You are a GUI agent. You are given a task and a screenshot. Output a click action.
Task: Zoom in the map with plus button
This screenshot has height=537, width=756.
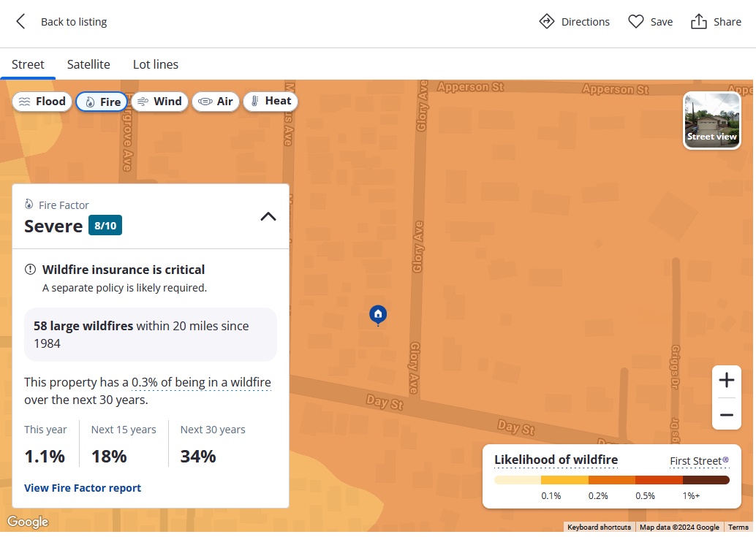(x=727, y=380)
